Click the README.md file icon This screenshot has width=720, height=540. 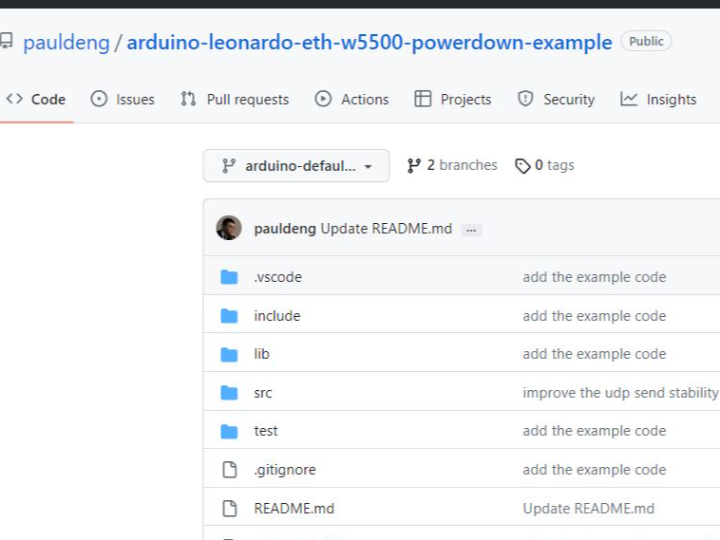[229, 508]
